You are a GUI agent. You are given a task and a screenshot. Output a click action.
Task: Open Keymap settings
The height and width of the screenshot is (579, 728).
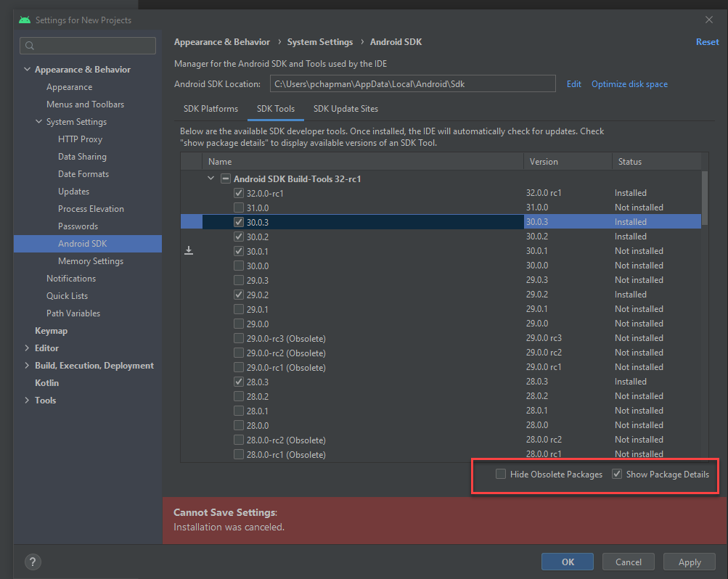(51, 331)
